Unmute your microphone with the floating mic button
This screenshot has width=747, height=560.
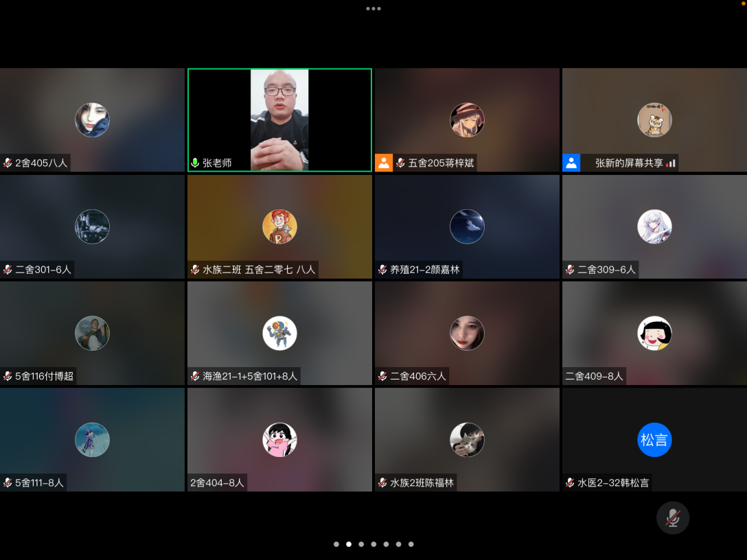click(x=672, y=517)
